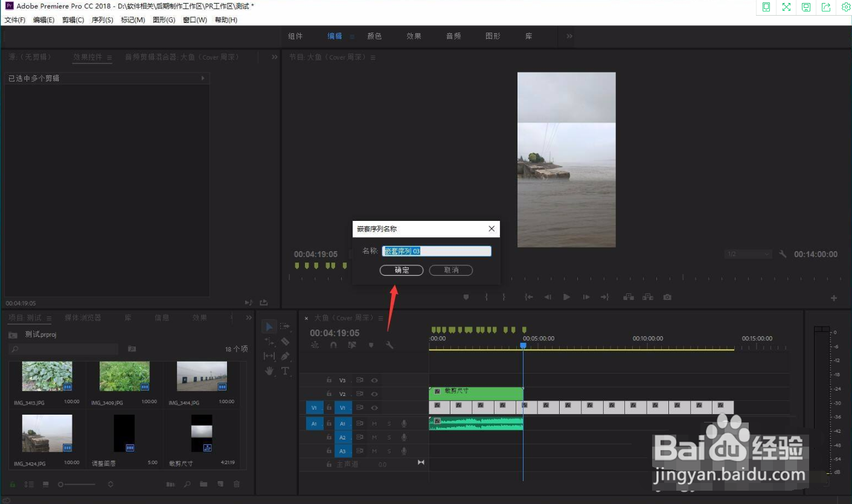
Task: Step forward one frame
Action: 586,297
